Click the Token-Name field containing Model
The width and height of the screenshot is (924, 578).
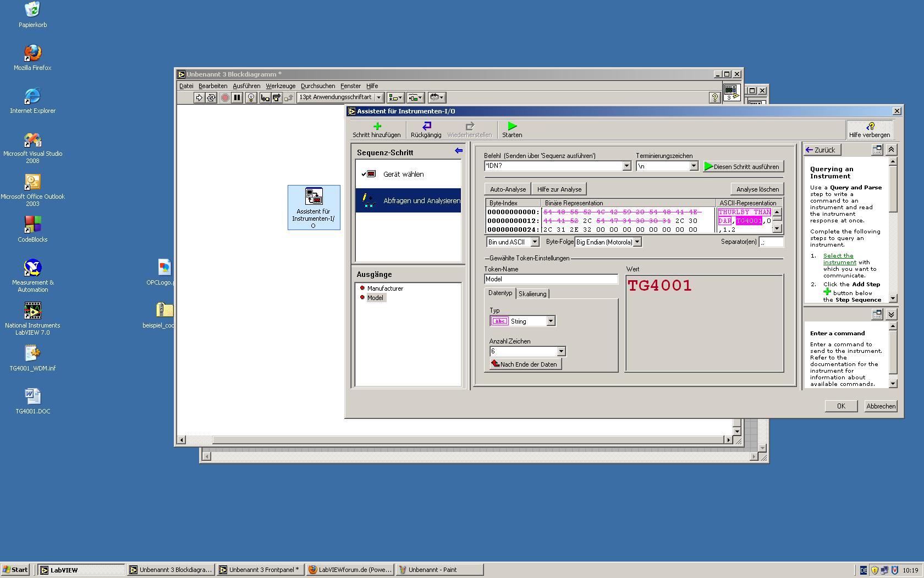[x=551, y=279]
